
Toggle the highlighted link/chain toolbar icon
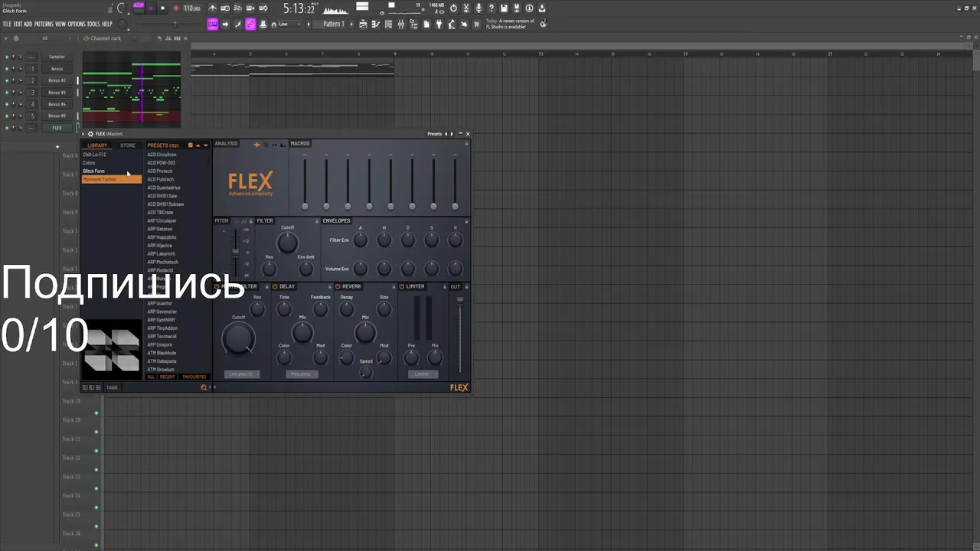coord(250,24)
